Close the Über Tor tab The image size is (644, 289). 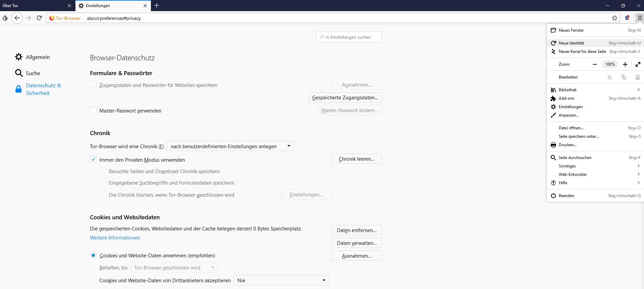[x=69, y=6]
